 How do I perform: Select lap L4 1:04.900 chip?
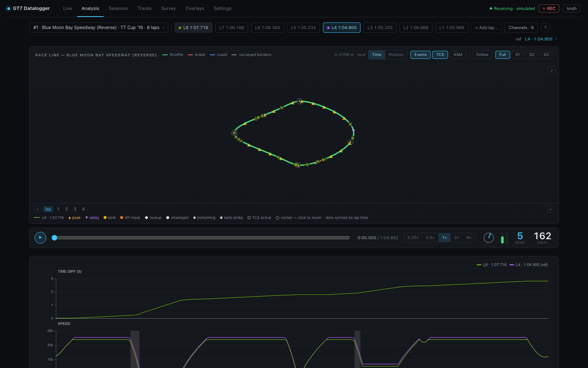[342, 28]
